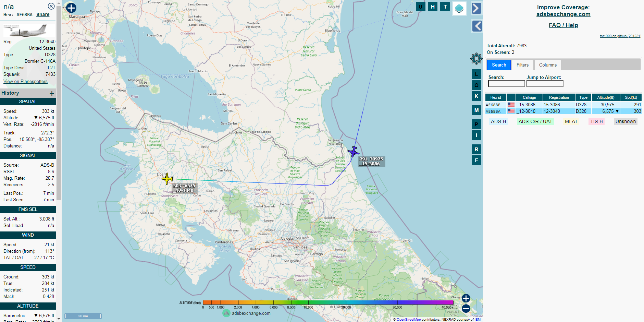Toggle the U map button
The image size is (644, 322).
click(420, 7)
